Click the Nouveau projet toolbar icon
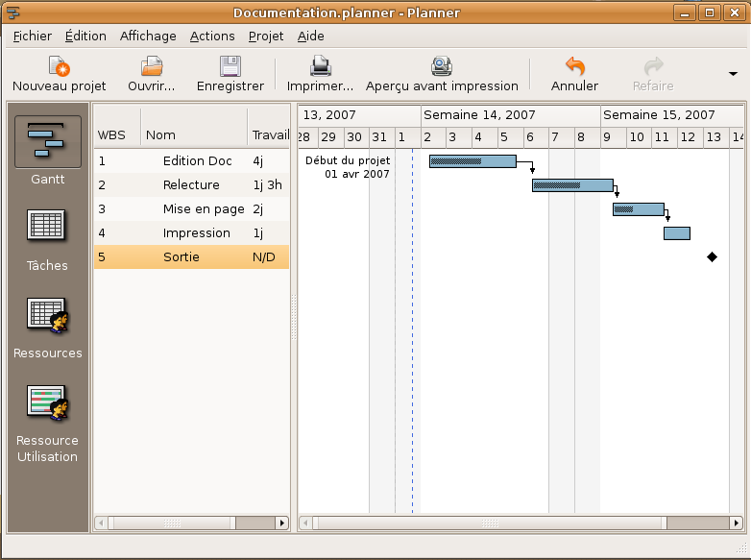The height and width of the screenshot is (560, 751). point(59,67)
